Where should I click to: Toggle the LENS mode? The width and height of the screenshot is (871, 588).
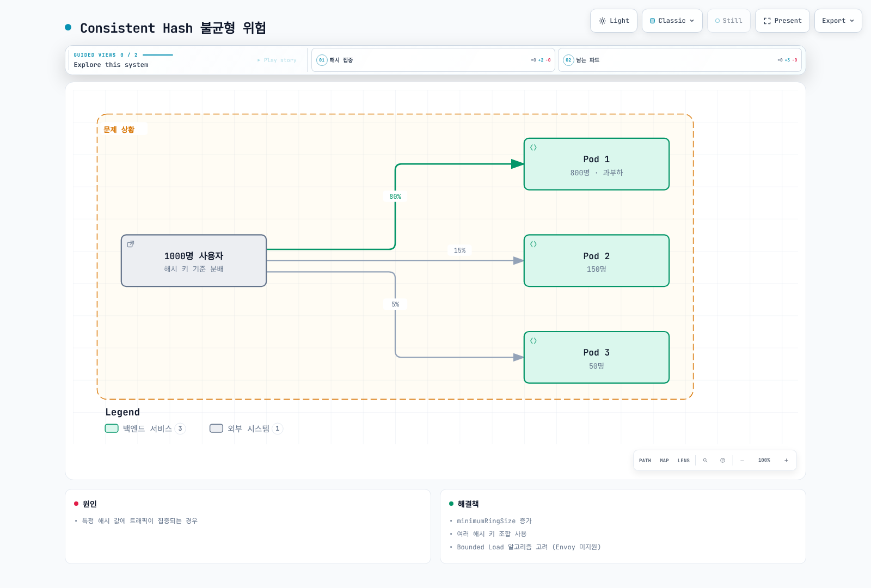point(684,461)
